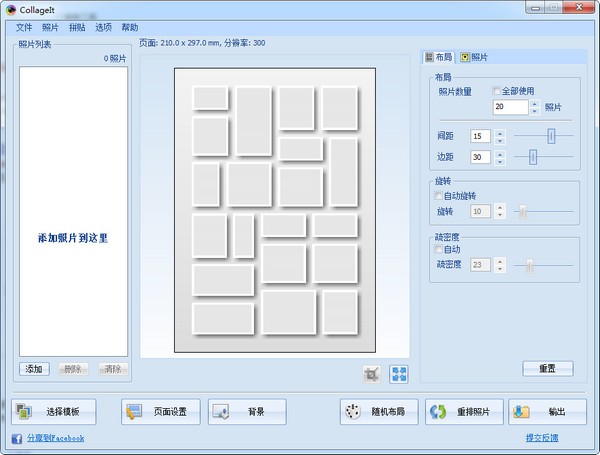Click the crop icon below the canvas
Screen dimensions: 600x455
click(373, 374)
